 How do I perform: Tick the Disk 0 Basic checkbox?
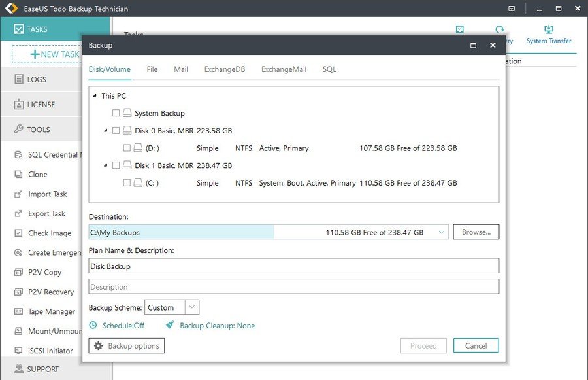click(116, 131)
